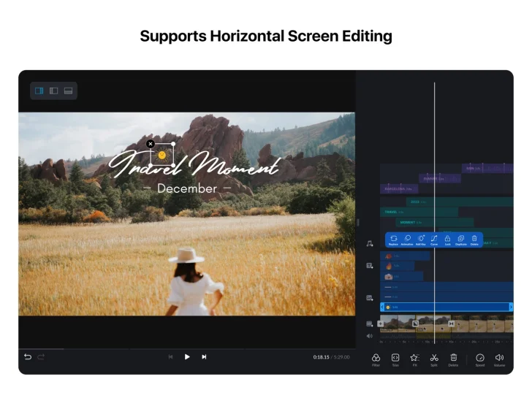The width and height of the screenshot is (532, 398).
Task: Add a new text layer track
Action: click(370, 266)
